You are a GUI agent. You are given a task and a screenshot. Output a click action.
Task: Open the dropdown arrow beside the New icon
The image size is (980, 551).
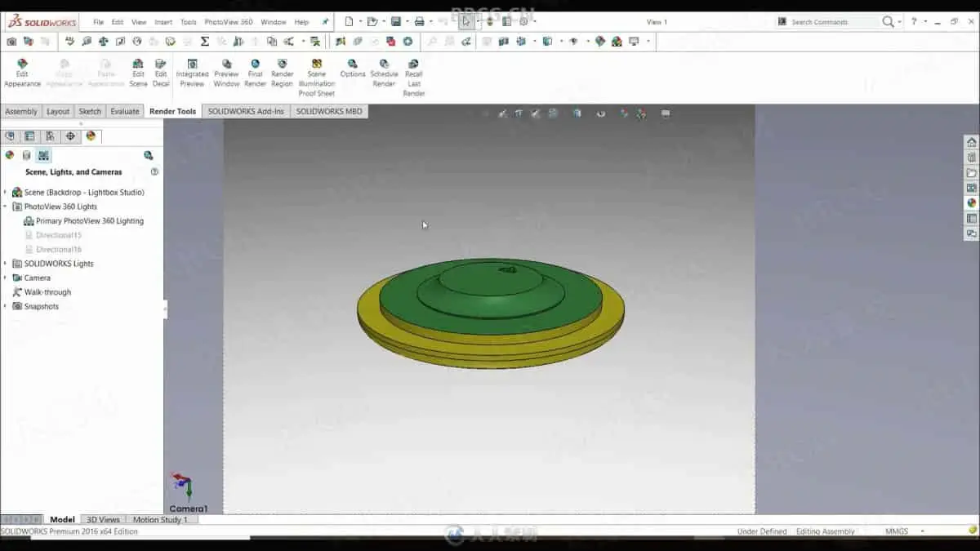(x=359, y=22)
